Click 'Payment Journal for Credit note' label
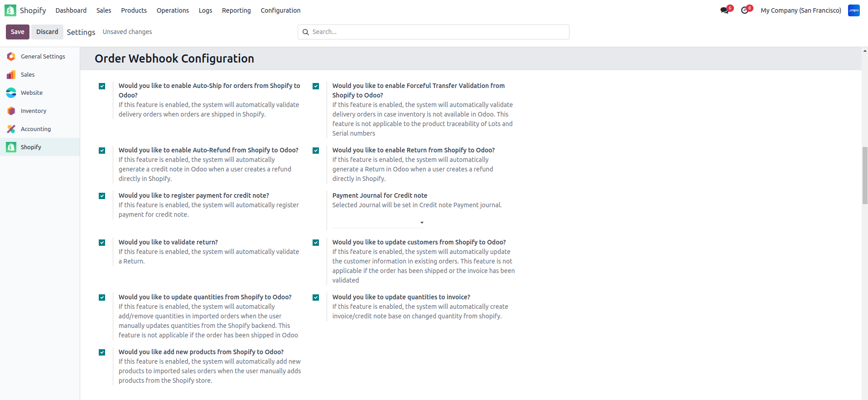 pos(380,195)
